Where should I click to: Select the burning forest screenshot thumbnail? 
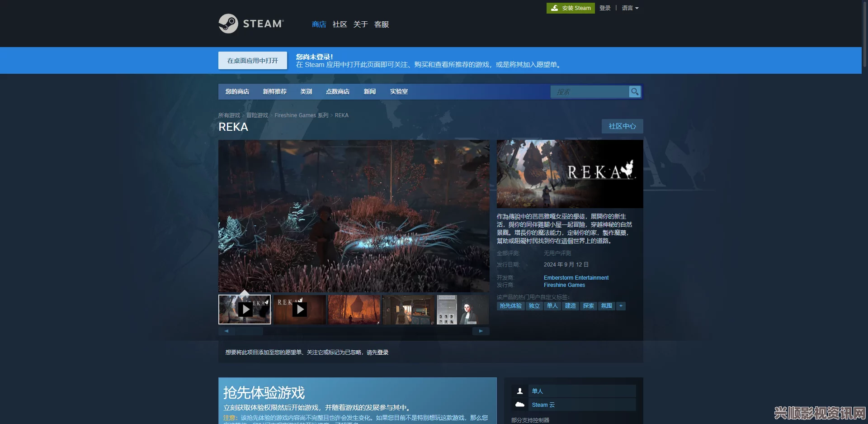point(354,310)
